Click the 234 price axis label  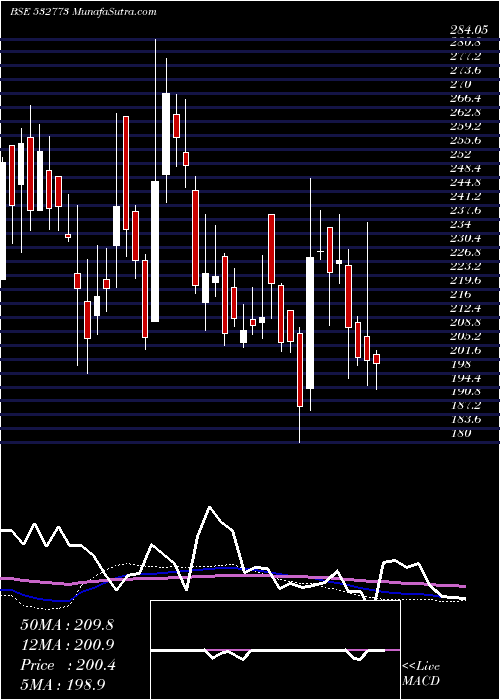pyautogui.click(x=461, y=224)
